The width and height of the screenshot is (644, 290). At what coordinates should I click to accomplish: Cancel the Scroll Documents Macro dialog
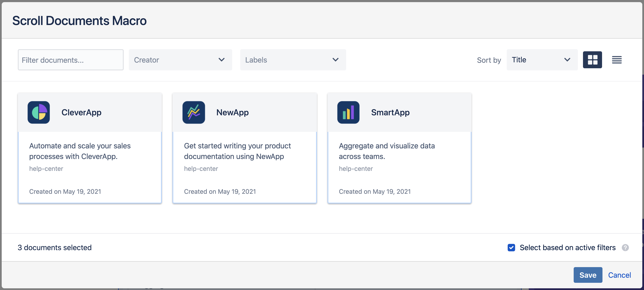point(619,275)
